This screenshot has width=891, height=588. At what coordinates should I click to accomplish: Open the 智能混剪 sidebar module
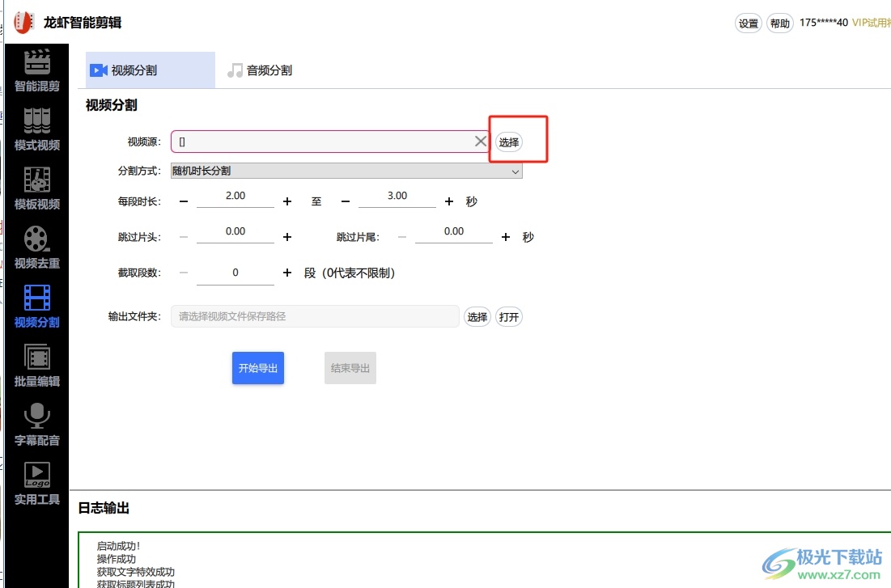pos(37,71)
